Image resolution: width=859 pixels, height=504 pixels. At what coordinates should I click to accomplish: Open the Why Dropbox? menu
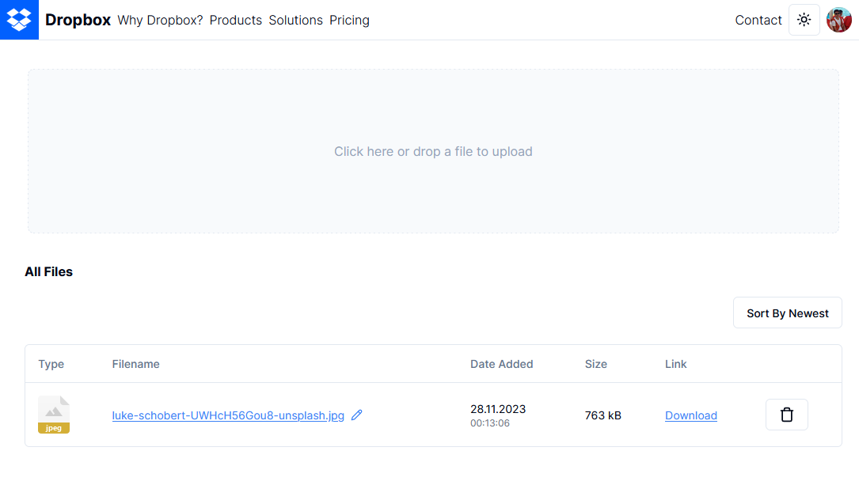tap(160, 20)
